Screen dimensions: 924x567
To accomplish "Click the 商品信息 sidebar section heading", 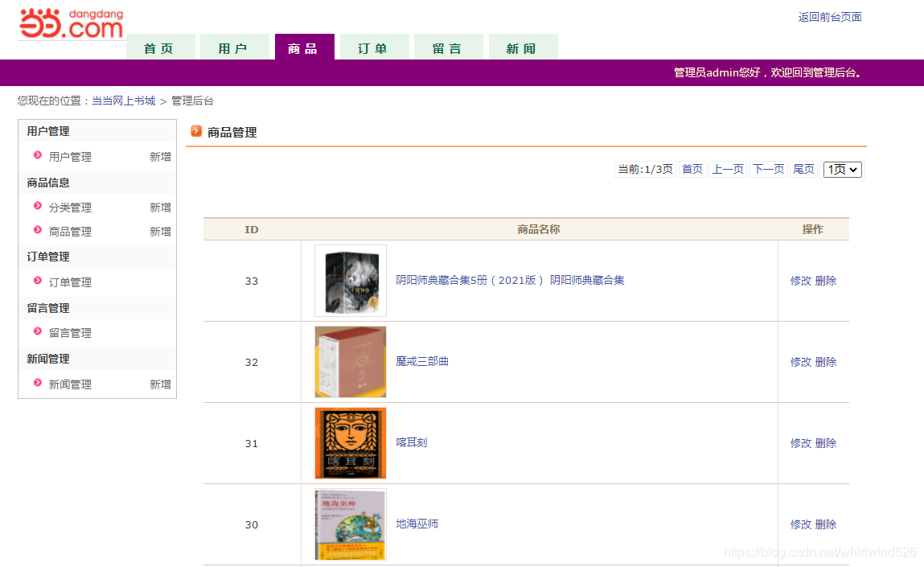I will [48, 183].
